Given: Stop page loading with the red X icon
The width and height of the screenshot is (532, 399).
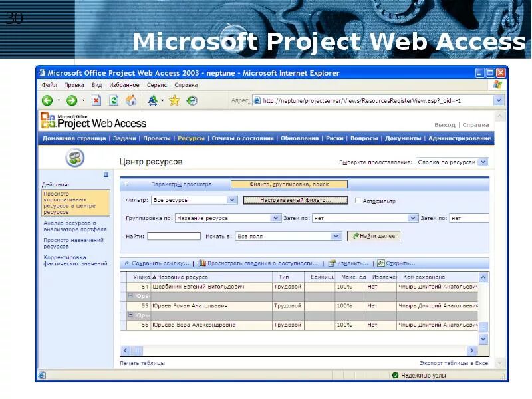Looking at the screenshot, I should click(x=96, y=100).
